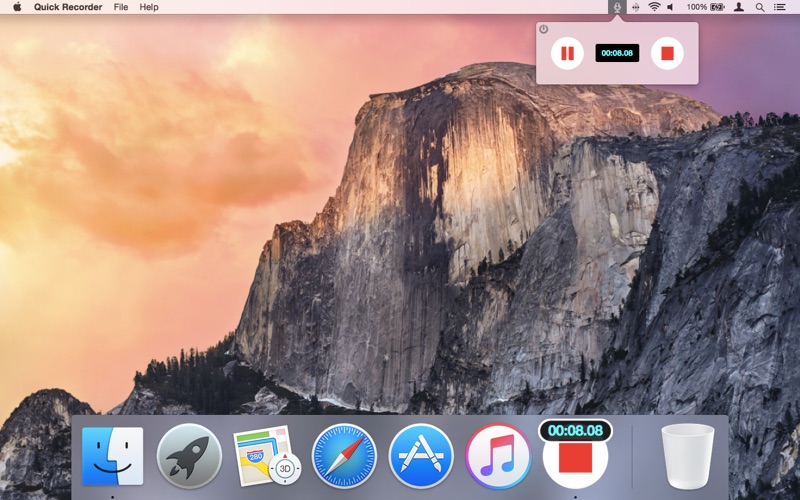This screenshot has height=500, width=800.
Task: Open the Apple menu
Action: point(17,7)
